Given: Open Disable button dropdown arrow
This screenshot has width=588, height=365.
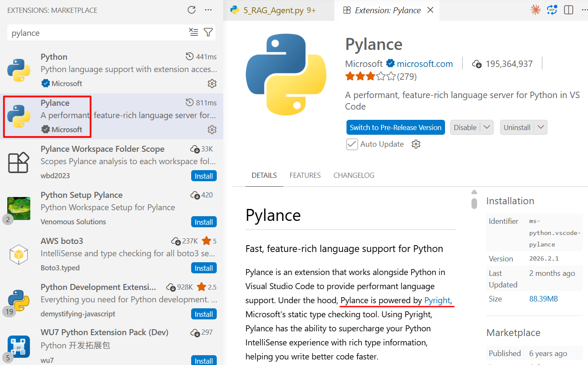Looking at the screenshot, I should pos(487,127).
